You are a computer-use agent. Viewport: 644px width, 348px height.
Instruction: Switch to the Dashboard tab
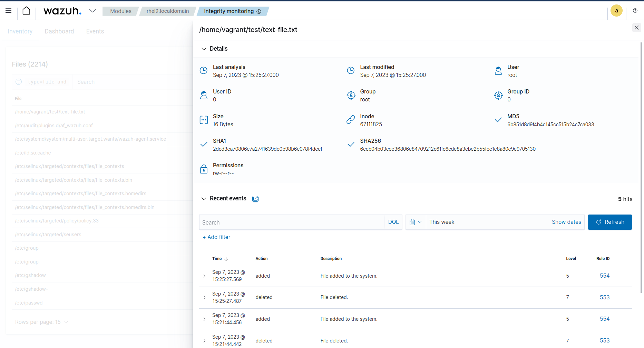(x=59, y=31)
